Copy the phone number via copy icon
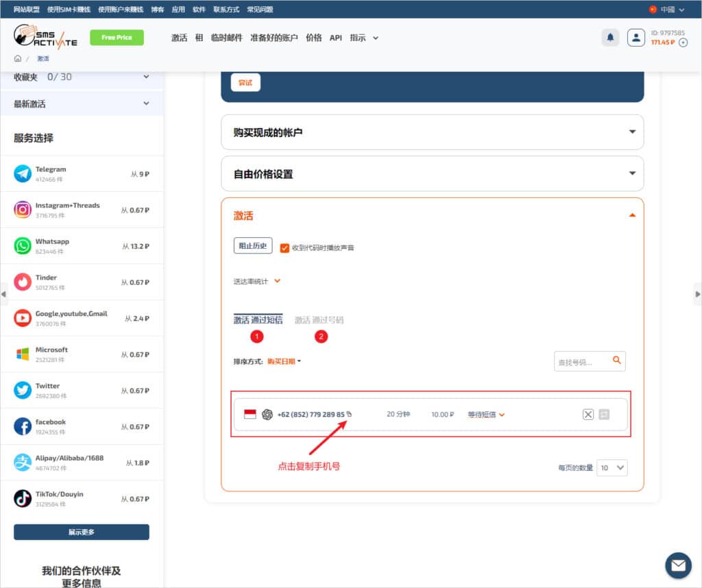702x588 pixels. tap(349, 414)
